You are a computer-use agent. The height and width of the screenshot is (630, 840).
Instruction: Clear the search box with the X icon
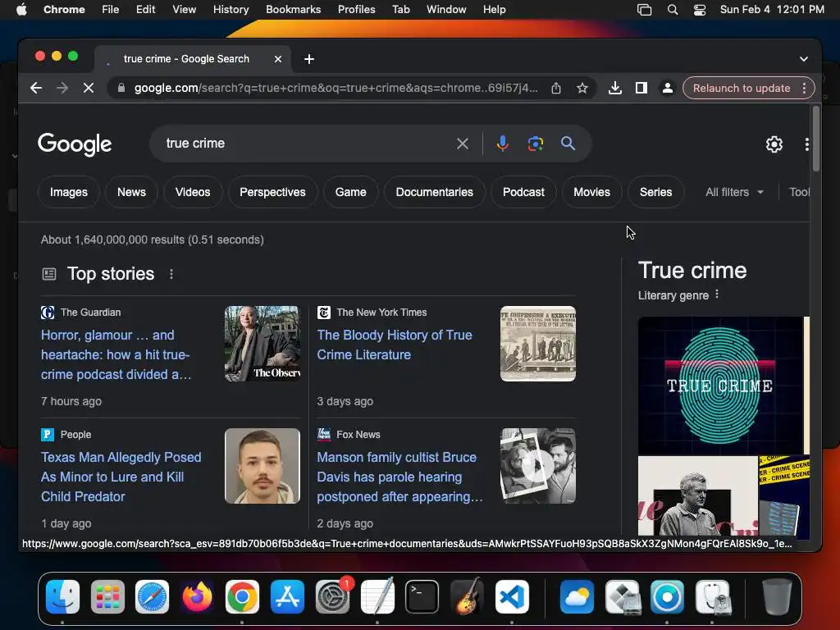tap(463, 144)
